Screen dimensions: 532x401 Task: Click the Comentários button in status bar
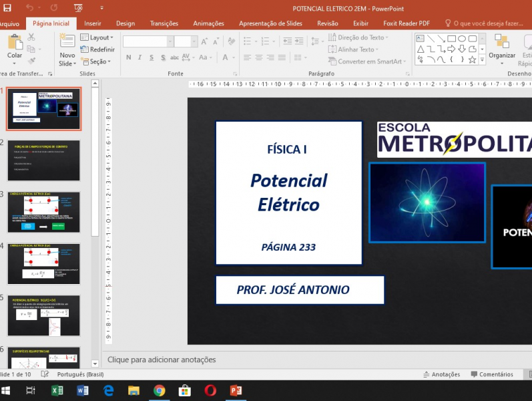pyautogui.click(x=492, y=374)
